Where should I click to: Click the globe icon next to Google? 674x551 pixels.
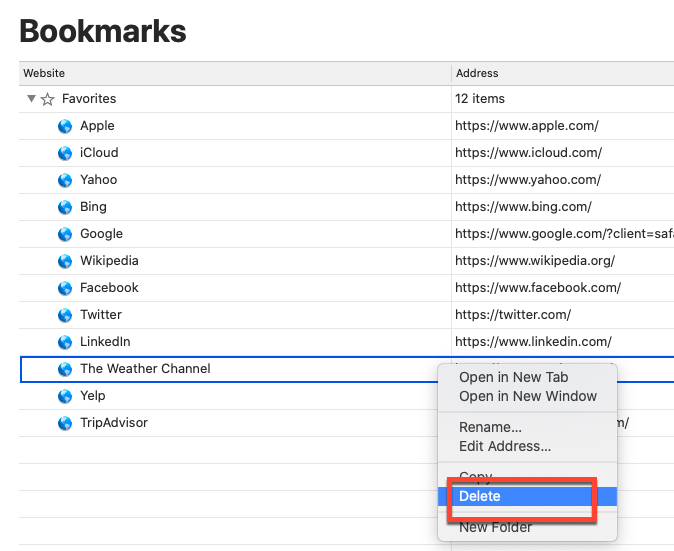click(x=65, y=234)
